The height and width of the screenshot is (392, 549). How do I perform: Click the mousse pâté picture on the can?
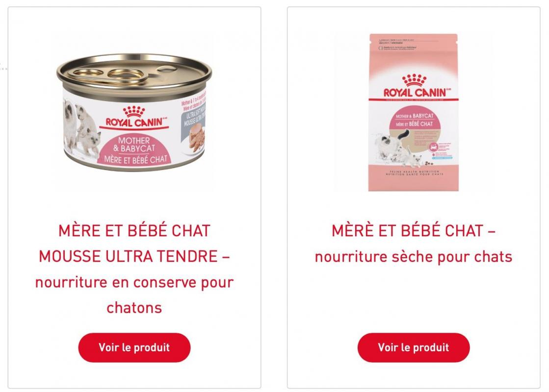tap(196, 139)
